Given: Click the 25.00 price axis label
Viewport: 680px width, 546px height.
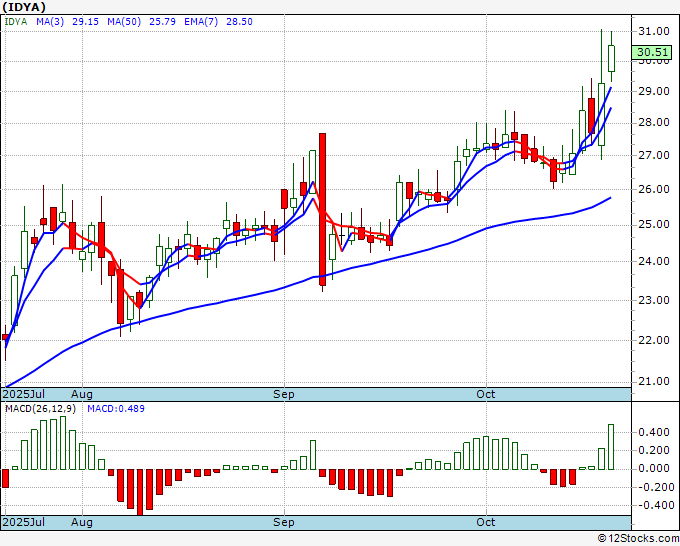Looking at the screenshot, I should (654, 225).
